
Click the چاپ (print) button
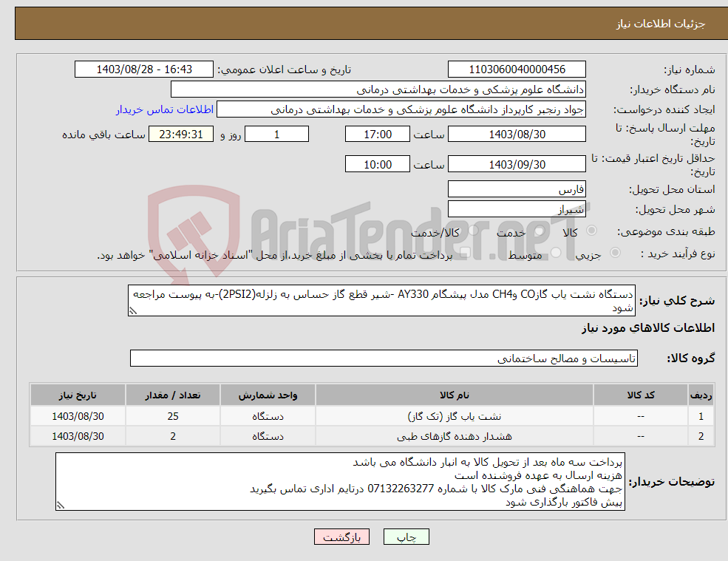click(406, 537)
